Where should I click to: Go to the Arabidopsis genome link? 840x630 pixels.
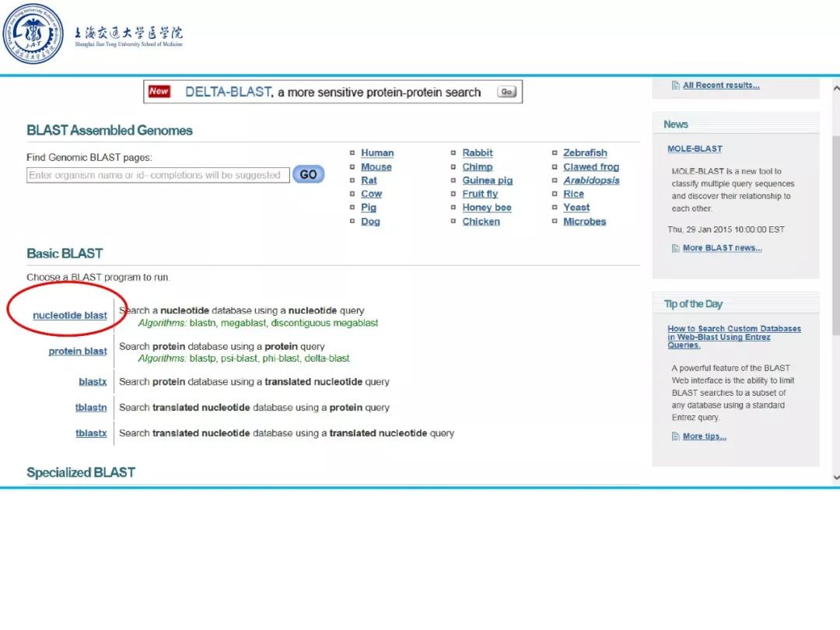click(x=591, y=180)
